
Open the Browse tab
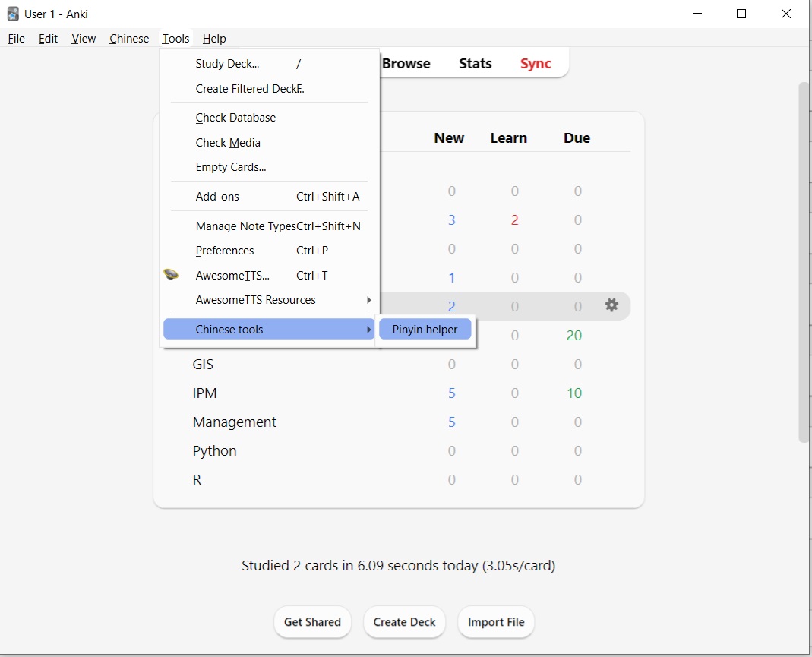coord(406,63)
